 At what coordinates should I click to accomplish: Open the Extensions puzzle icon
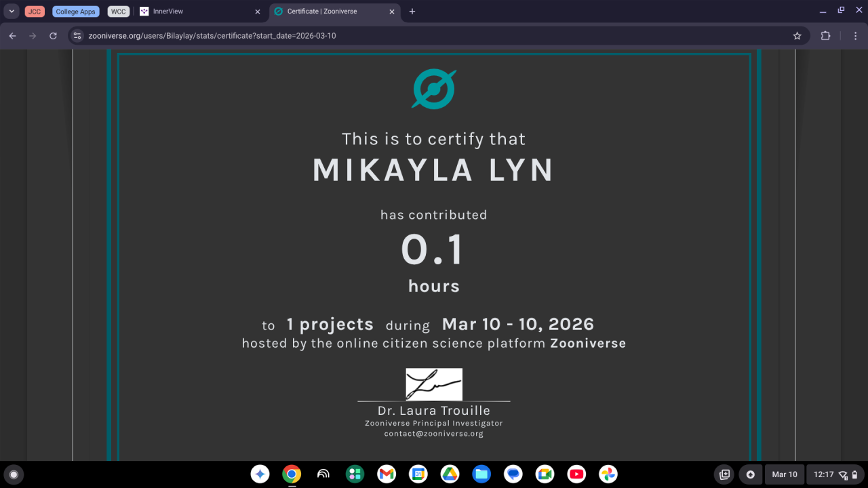tap(825, 36)
